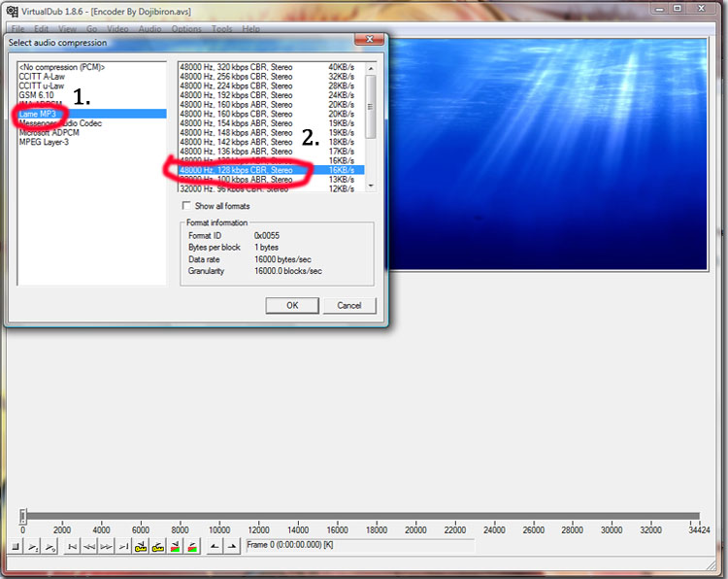Click the video preview pane
Viewport: 728px width, 579px height.
[547, 154]
